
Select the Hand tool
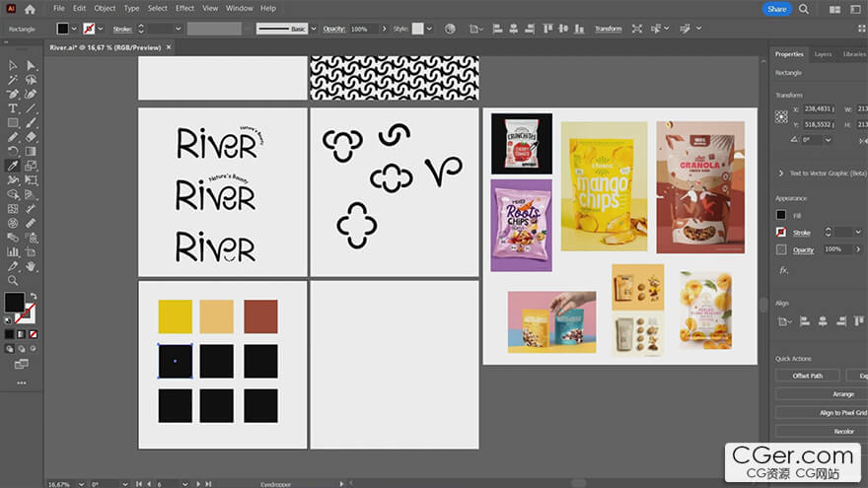tap(31, 266)
